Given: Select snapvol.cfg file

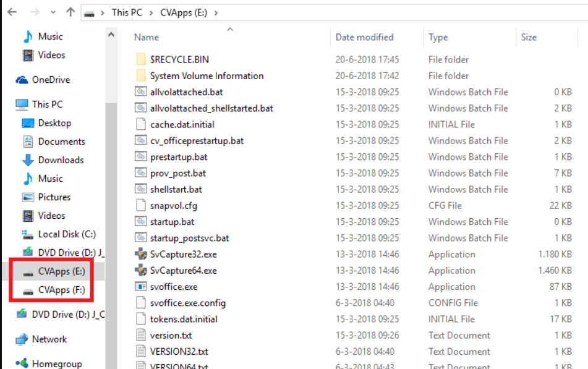Looking at the screenshot, I should click(x=173, y=205).
